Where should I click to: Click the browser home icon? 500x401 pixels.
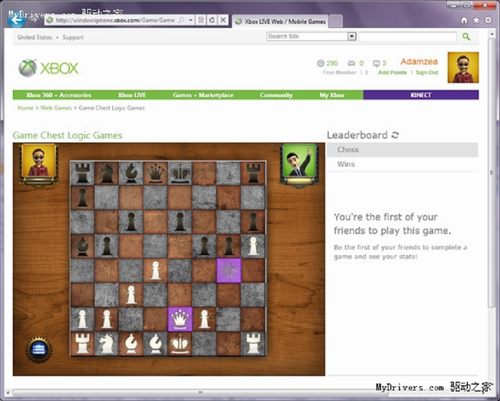click(464, 20)
